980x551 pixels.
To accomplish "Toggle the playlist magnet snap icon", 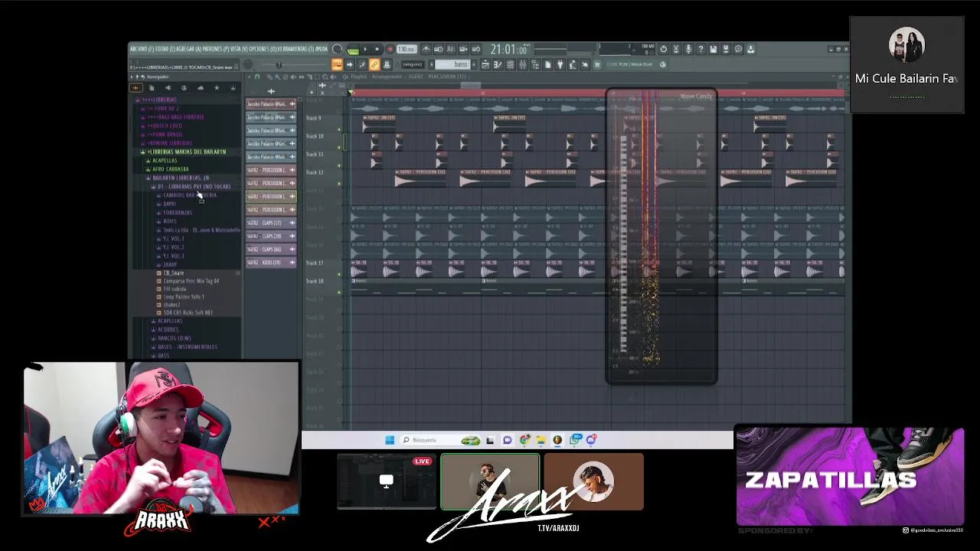I will (256, 77).
